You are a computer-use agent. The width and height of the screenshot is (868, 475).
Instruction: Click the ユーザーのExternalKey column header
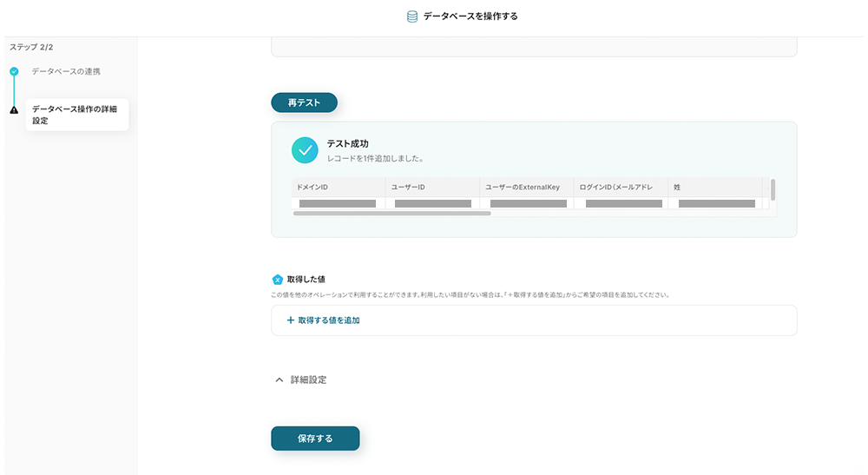point(526,188)
